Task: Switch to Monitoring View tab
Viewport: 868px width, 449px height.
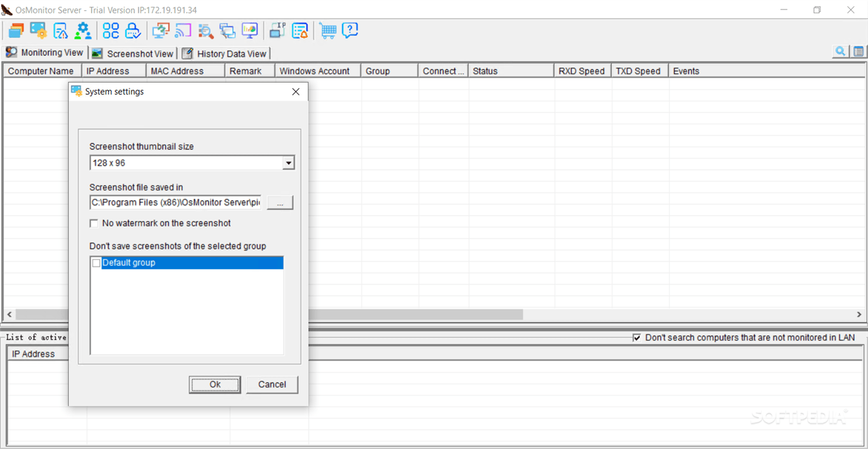Action: pos(45,53)
